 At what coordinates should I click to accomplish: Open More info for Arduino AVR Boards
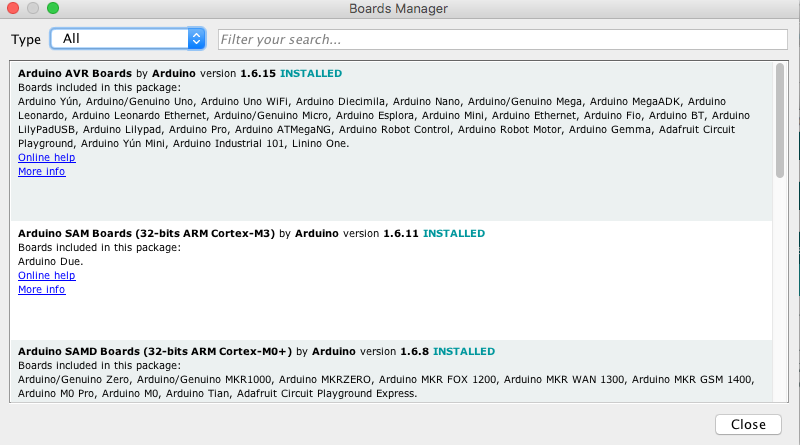click(x=41, y=172)
